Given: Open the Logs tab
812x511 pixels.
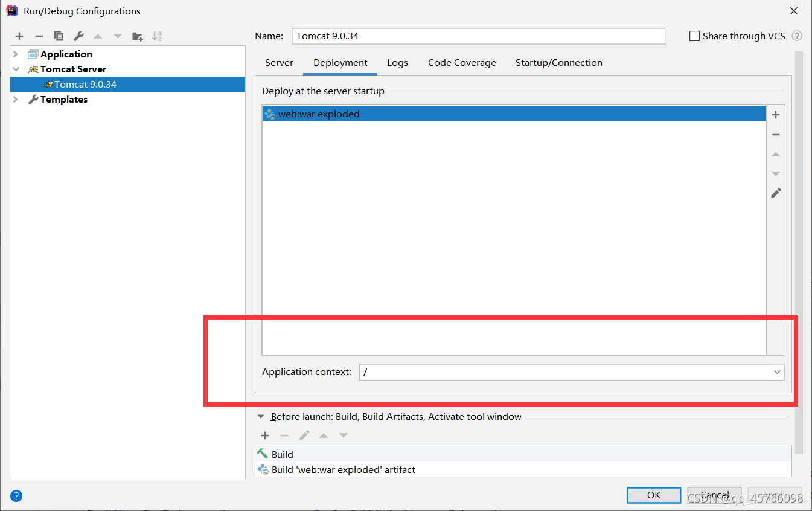Looking at the screenshot, I should pos(397,63).
